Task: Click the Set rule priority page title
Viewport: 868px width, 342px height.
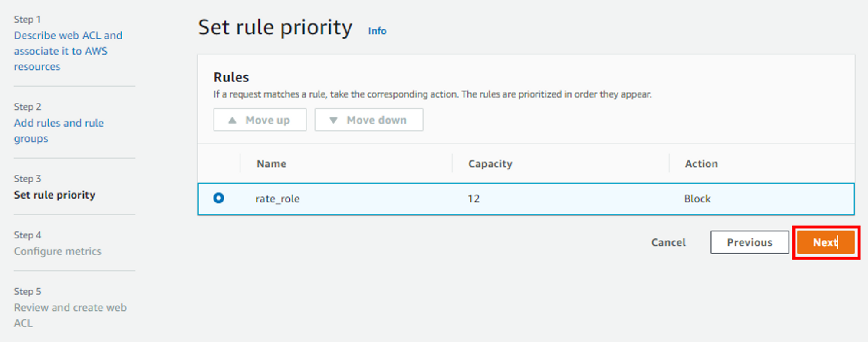Action: pyautogui.click(x=275, y=28)
